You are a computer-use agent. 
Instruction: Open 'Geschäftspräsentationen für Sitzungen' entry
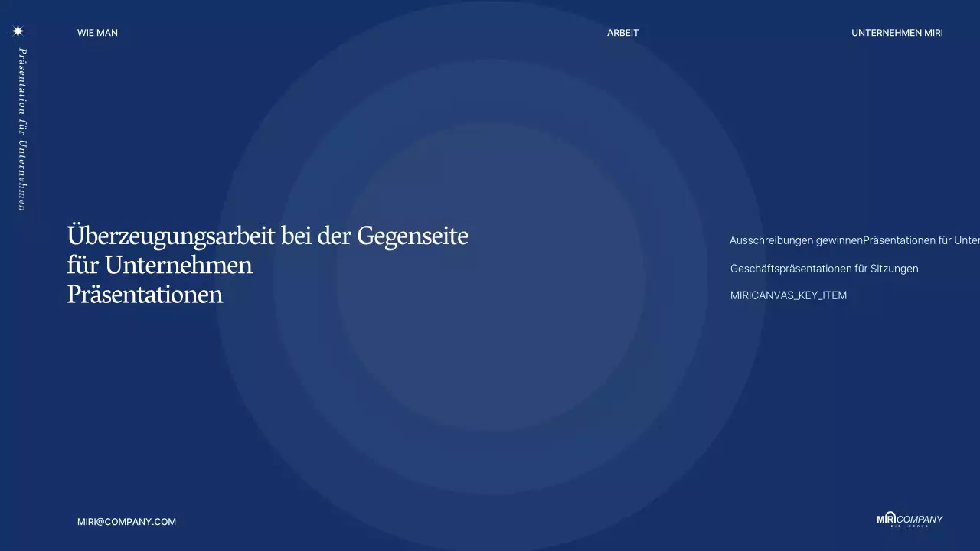point(824,269)
